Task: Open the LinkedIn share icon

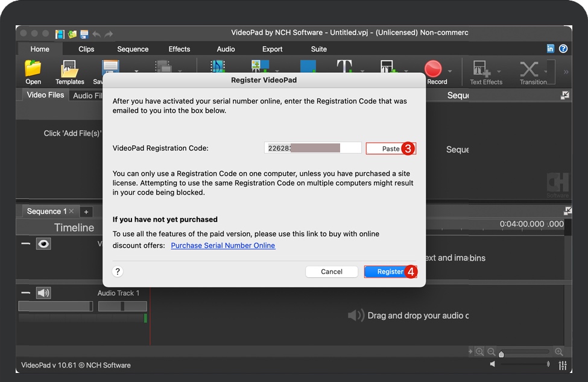Action: pos(550,49)
